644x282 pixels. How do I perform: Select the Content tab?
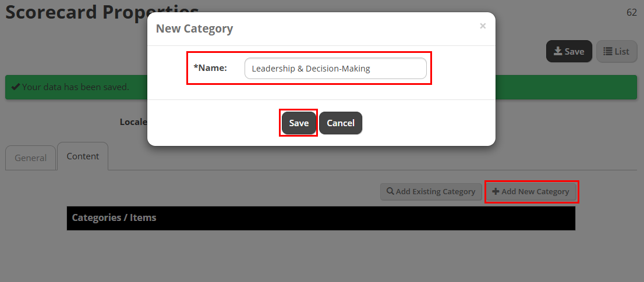(x=83, y=156)
